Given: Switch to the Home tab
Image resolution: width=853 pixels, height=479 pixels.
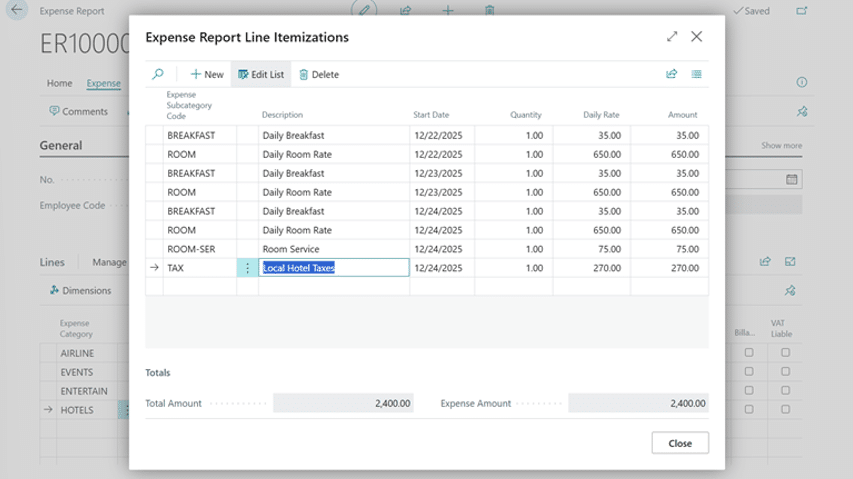Looking at the screenshot, I should tap(59, 84).
